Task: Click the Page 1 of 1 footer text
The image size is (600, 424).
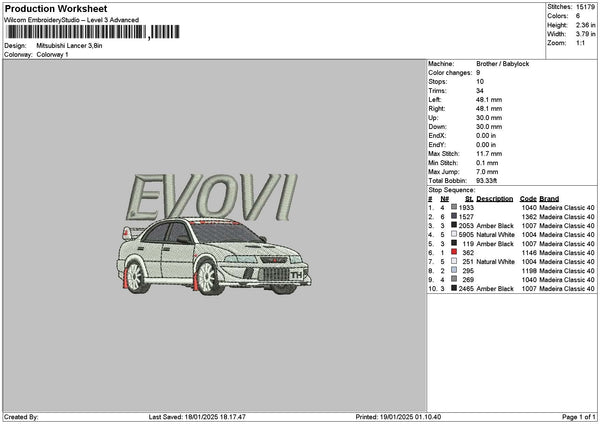Action: 579,417
